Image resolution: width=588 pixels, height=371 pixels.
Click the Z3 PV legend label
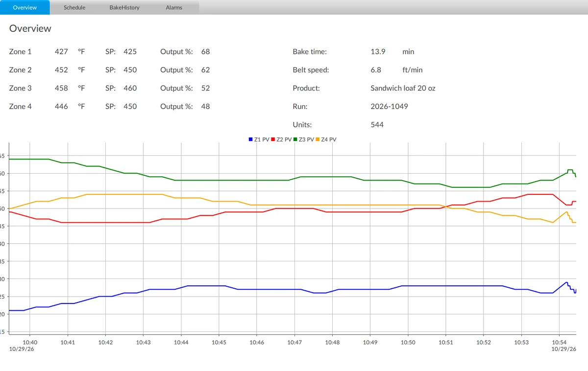pos(306,139)
